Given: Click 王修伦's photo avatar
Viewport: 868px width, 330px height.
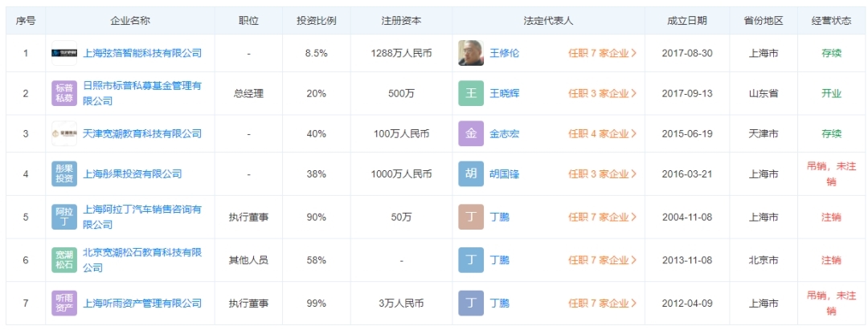Looking at the screenshot, I should click(471, 53).
